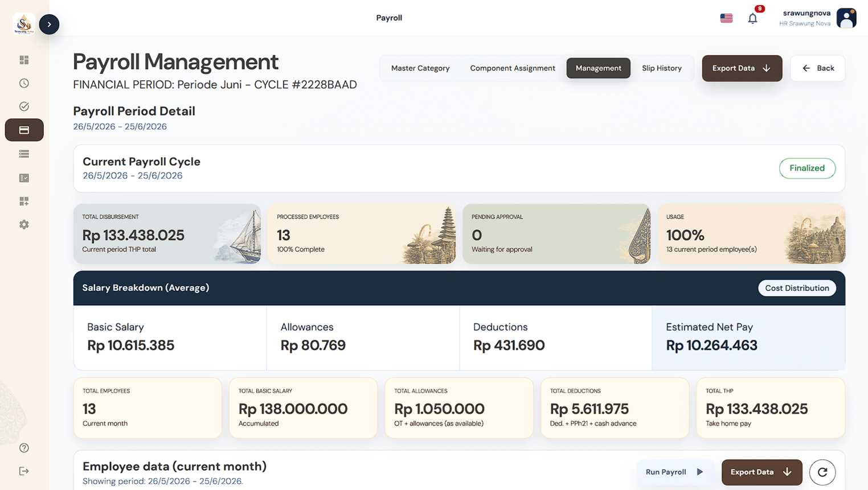The height and width of the screenshot is (490, 868).
Task: Click Export Data in employee data section
Action: [761, 472]
